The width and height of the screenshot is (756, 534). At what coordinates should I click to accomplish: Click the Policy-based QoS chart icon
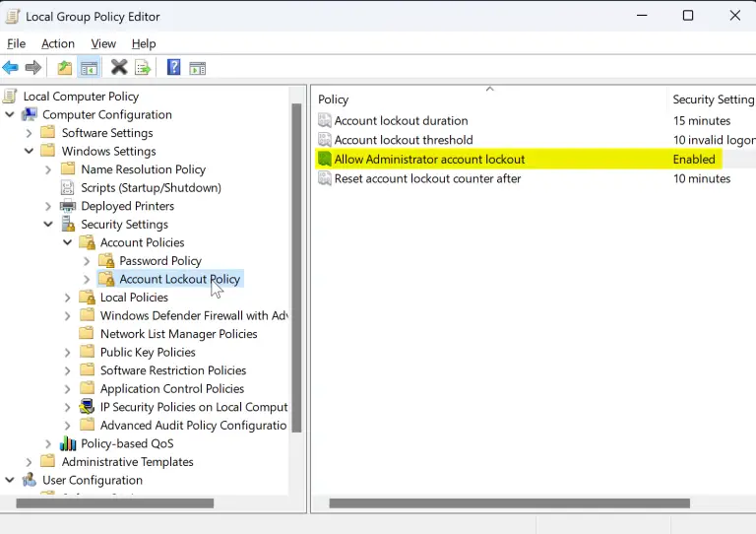pos(68,443)
